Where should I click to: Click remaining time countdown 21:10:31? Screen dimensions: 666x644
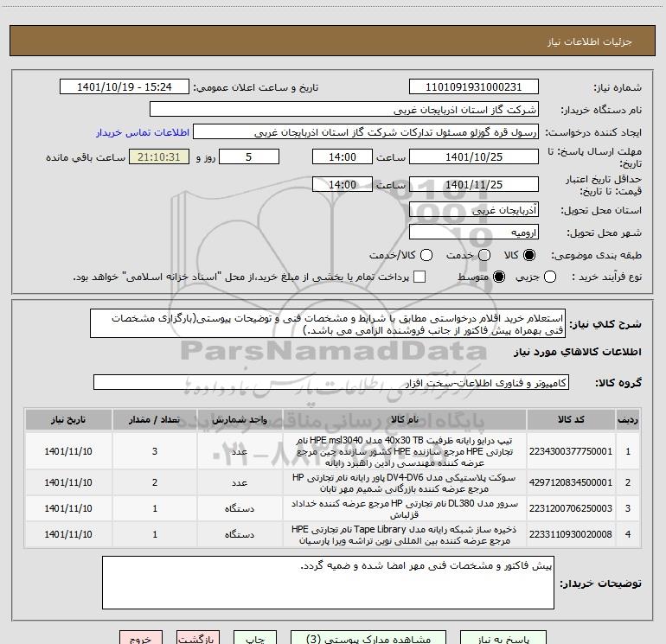159,156
